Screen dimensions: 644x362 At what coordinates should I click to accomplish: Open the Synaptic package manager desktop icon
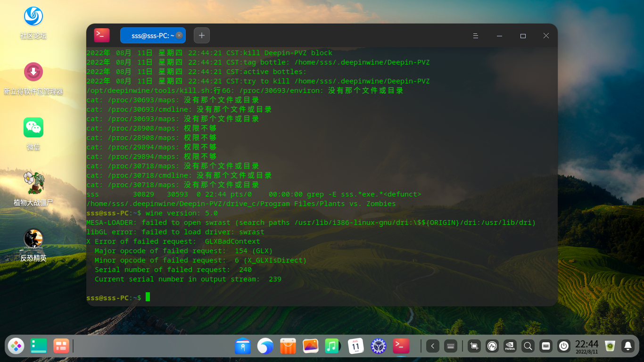click(33, 72)
